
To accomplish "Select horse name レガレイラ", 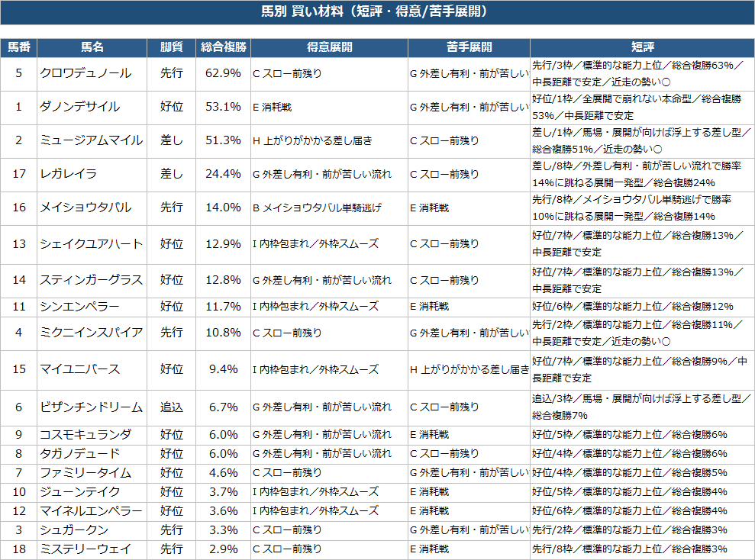I will click(x=69, y=174).
